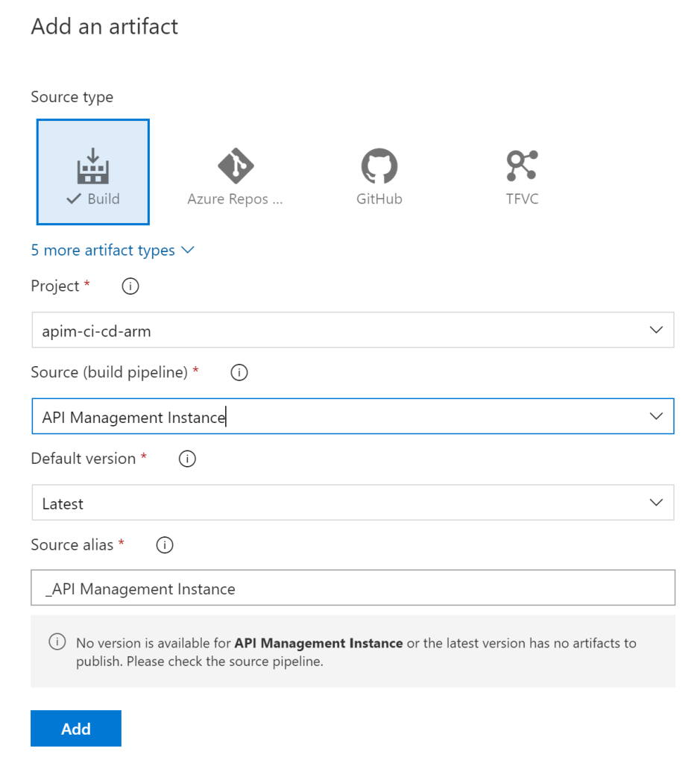Viewport: 700px width, 763px height.
Task: Pick the TFVC source type icon
Action: click(x=522, y=166)
